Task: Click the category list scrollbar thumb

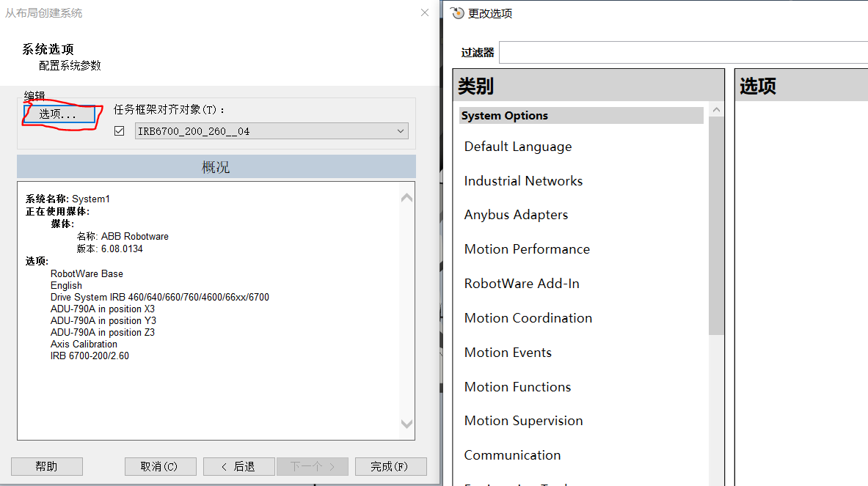Action: coord(716,226)
